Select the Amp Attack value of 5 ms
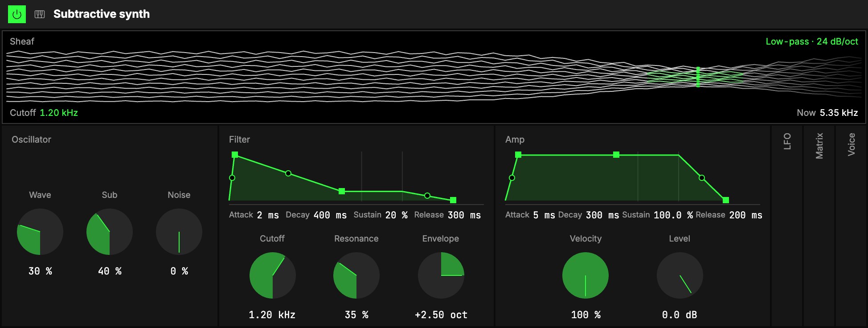This screenshot has height=328, width=868. [544, 215]
